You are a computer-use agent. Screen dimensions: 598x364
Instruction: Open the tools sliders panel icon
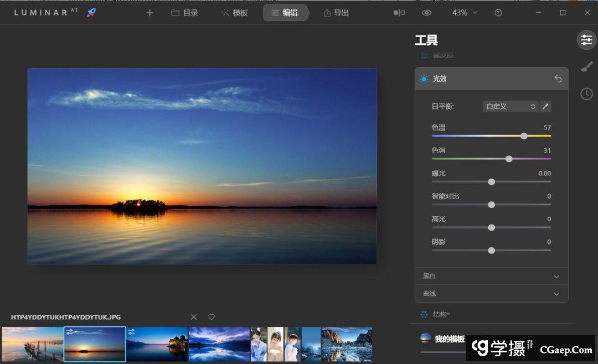pyautogui.click(x=586, y=40)
